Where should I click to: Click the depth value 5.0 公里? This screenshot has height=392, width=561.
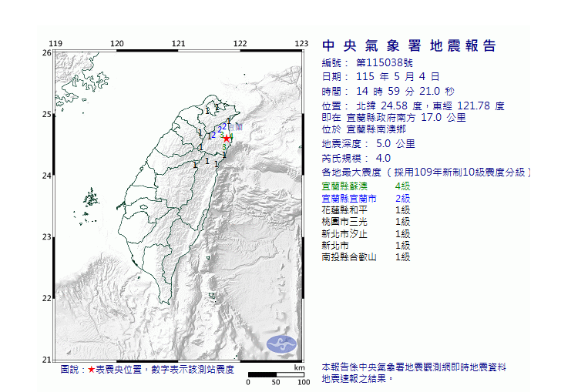pyautogui.click(x=395, y=144)
